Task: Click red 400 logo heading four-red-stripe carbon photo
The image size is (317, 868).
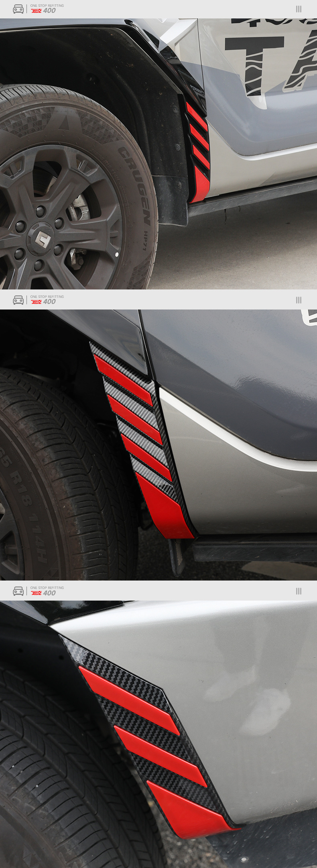Action: pos(43,302)
